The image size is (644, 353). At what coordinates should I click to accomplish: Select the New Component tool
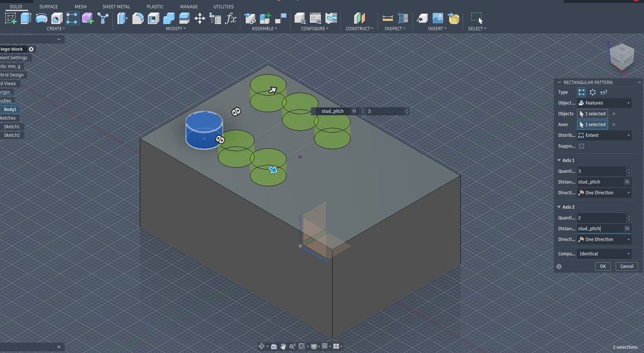point(265,18)
